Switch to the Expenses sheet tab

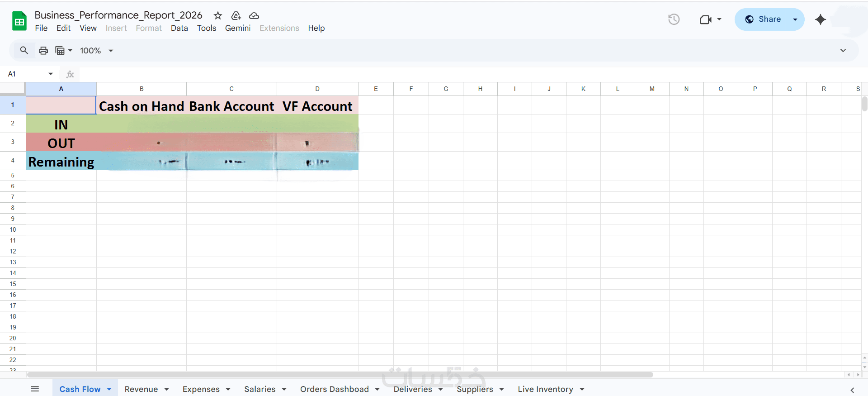[x=201, y=389]
